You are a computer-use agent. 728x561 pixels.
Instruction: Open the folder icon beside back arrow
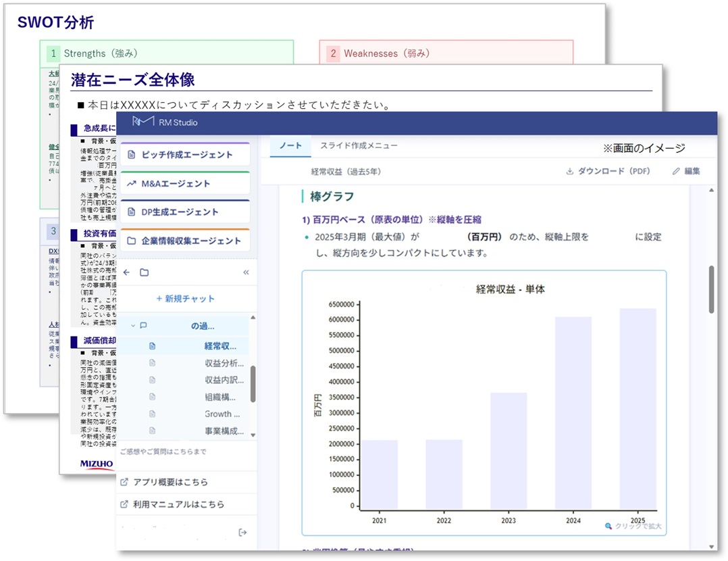tap(144, 272)
